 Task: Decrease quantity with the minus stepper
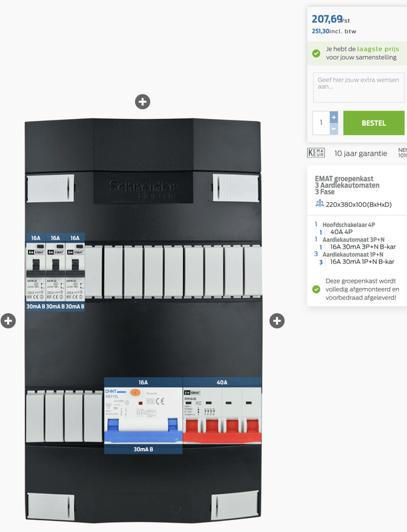334,128
